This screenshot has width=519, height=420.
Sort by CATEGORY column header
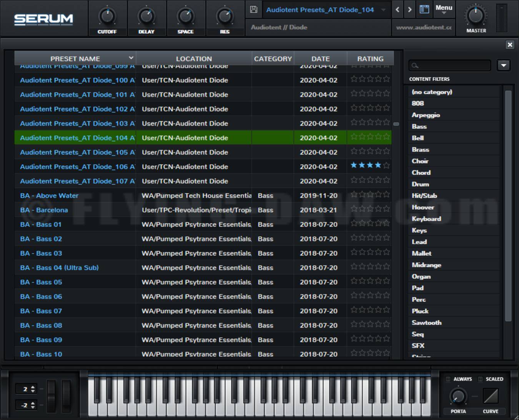point(273,59)
